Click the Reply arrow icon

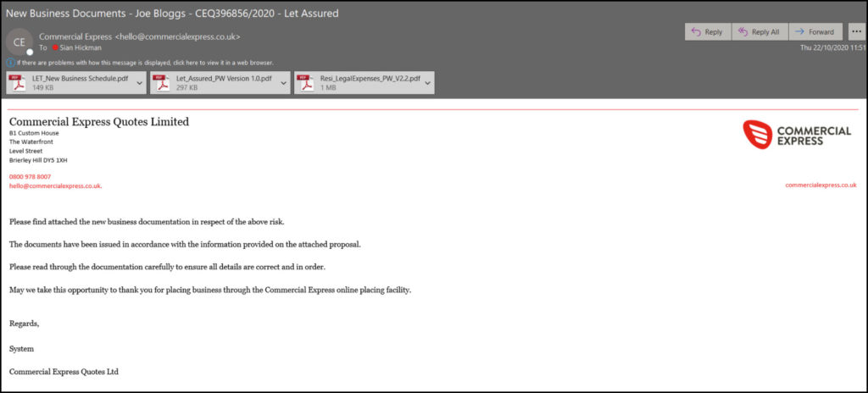click(x=696, y=32)
